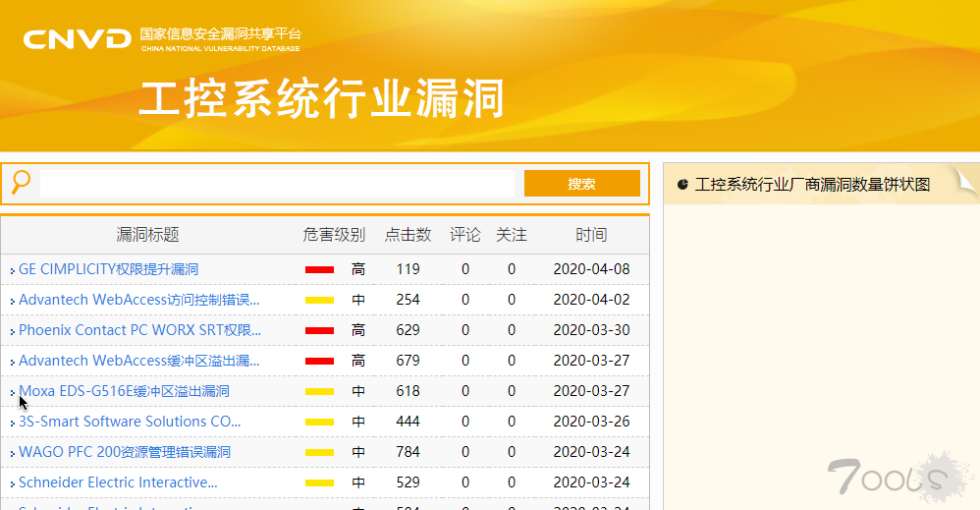Open 3S-Smart Software Solutions CO... link
Screen dimensions: 980x510
pos(130,422)
